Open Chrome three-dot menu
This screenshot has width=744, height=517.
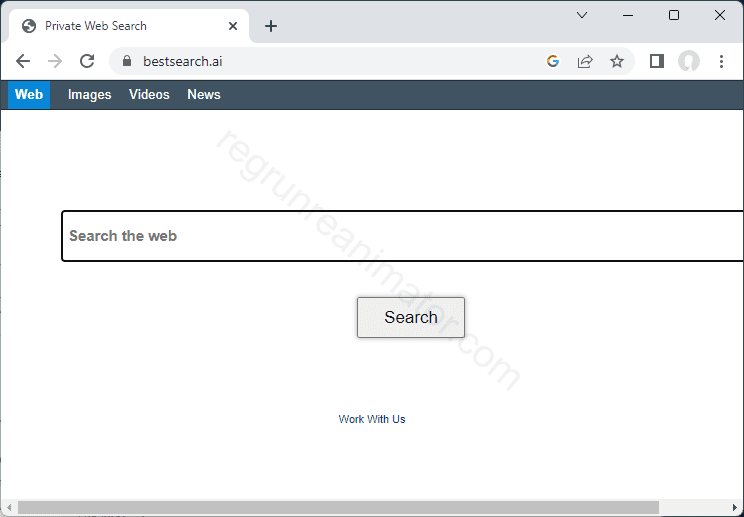721,61
